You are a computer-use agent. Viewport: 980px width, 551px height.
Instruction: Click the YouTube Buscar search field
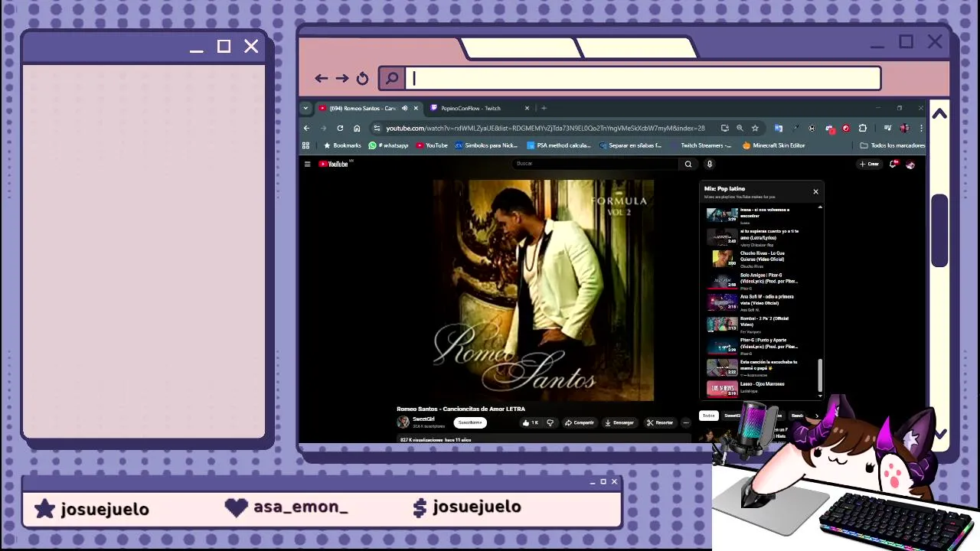click(x=595, y=164)
